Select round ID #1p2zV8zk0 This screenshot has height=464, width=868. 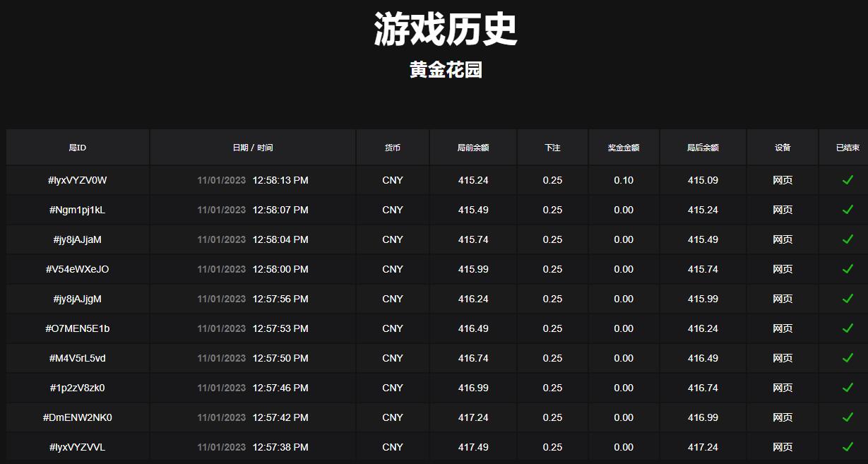tap(78, 388)
